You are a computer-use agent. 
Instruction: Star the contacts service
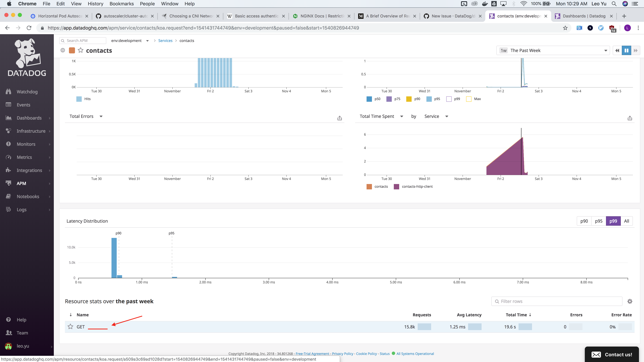[x=81, y=50]
